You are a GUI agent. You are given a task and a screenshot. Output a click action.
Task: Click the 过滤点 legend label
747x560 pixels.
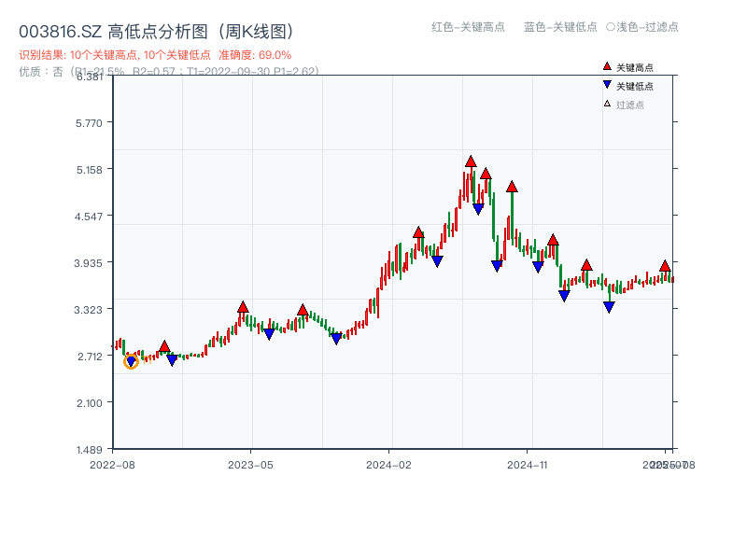coord(629,105)
